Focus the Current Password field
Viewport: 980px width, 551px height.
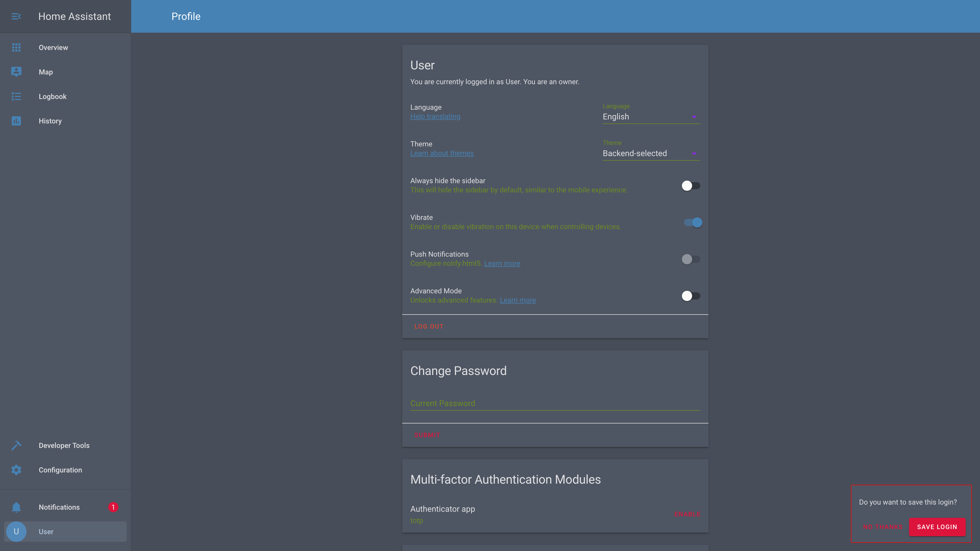click(555, 404)
